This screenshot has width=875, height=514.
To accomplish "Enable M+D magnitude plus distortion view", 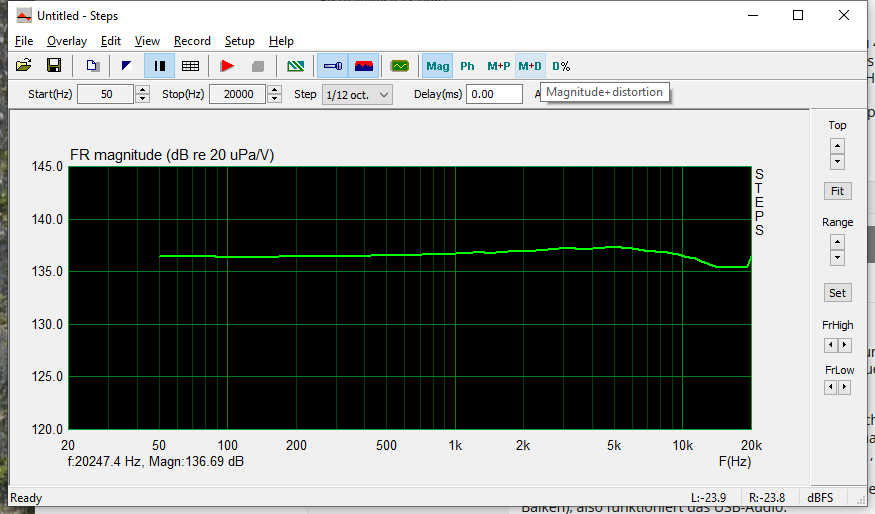I will [529, 66].
